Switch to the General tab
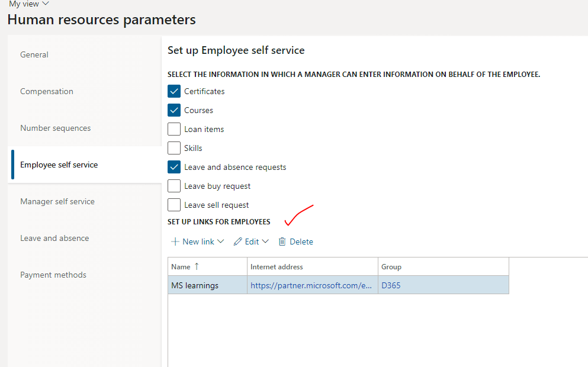The height and width of the screenshot is (367, 588). pos(34,54)
